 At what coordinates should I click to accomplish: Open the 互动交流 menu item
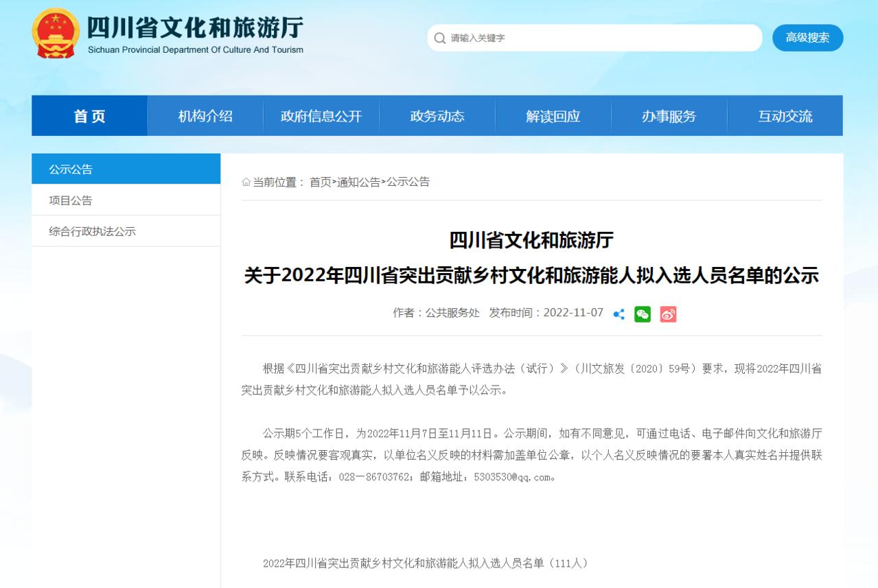point(785,116)
